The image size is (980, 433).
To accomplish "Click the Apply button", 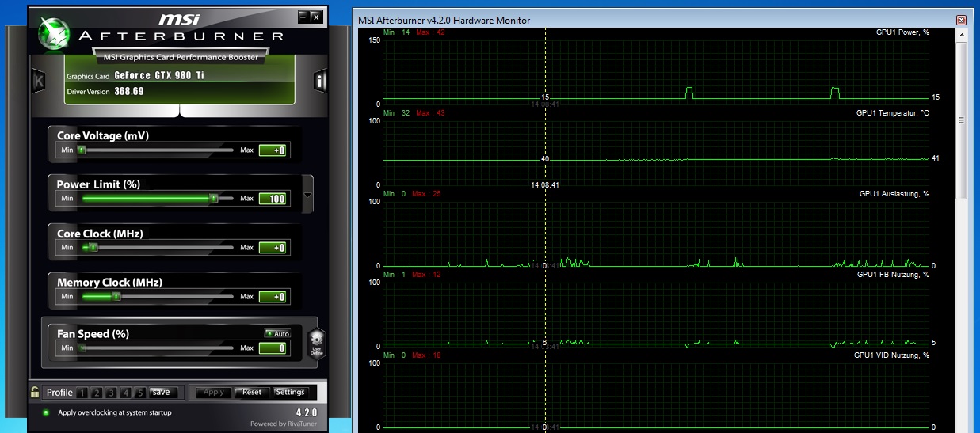I will [214, 392].
